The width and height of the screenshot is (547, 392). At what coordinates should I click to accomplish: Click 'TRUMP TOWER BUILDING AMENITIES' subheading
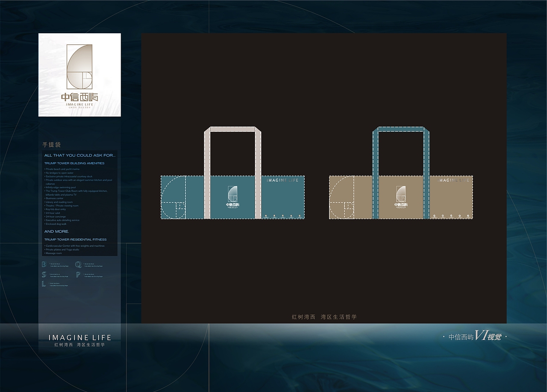click(x=74, y=163)
